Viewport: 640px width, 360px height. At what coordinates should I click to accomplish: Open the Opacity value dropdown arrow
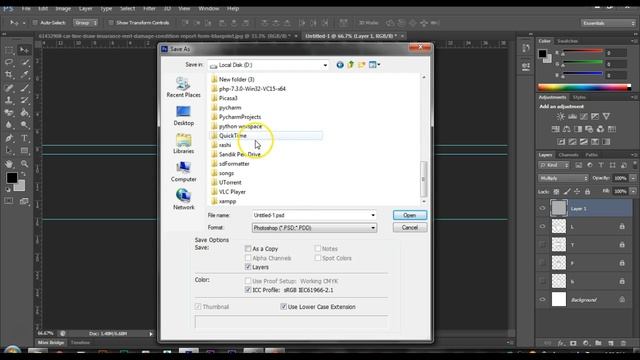(x=633, y=178)
